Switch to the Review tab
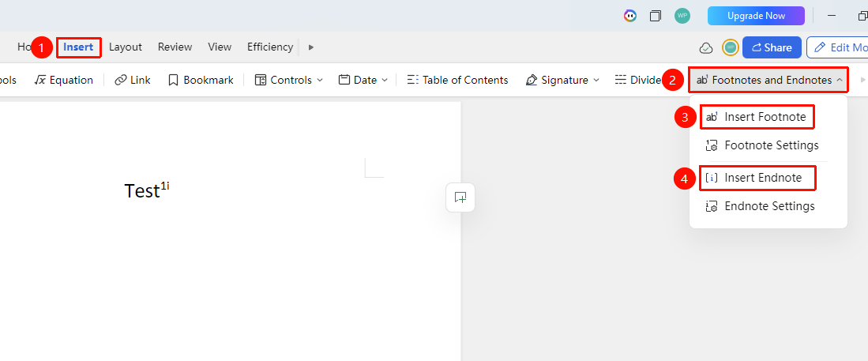Image resolution: width=868 pixels, height=361 pixels. (175, 47)
